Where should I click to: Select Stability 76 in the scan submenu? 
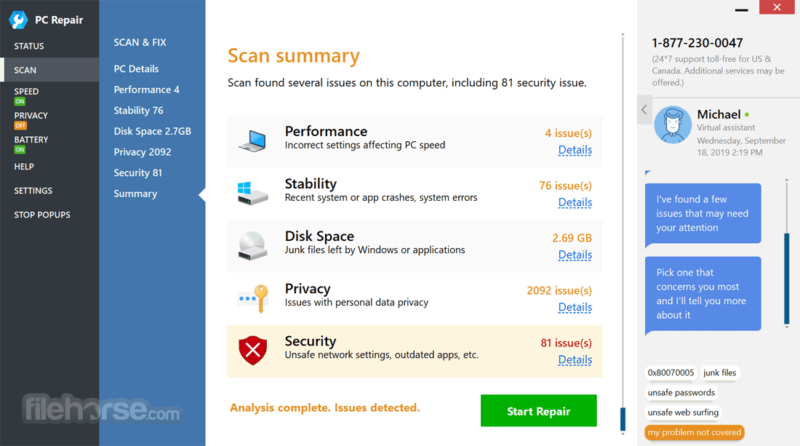pyautogui.click(x=138, y=110)
